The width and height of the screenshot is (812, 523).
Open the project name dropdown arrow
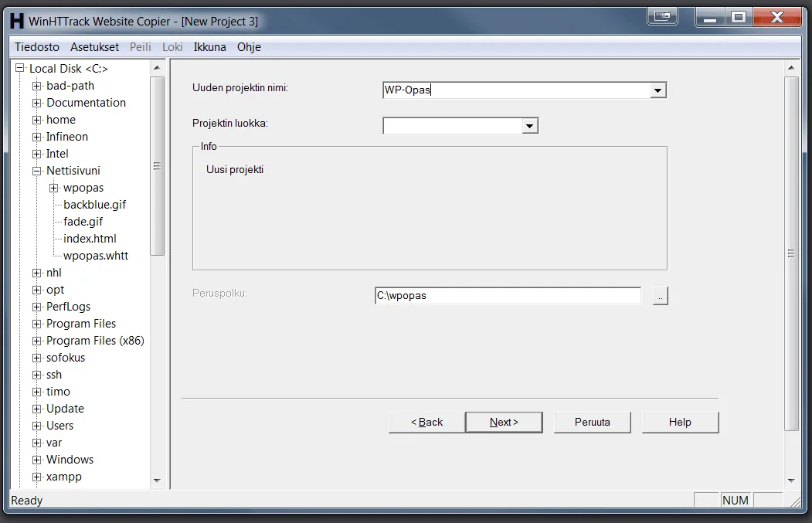(657, 90)
